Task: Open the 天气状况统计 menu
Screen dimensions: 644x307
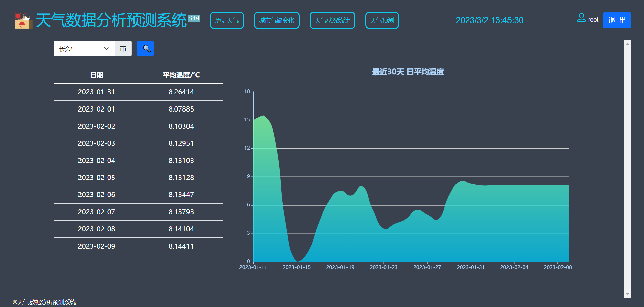Action: click(x=332, y=20)
